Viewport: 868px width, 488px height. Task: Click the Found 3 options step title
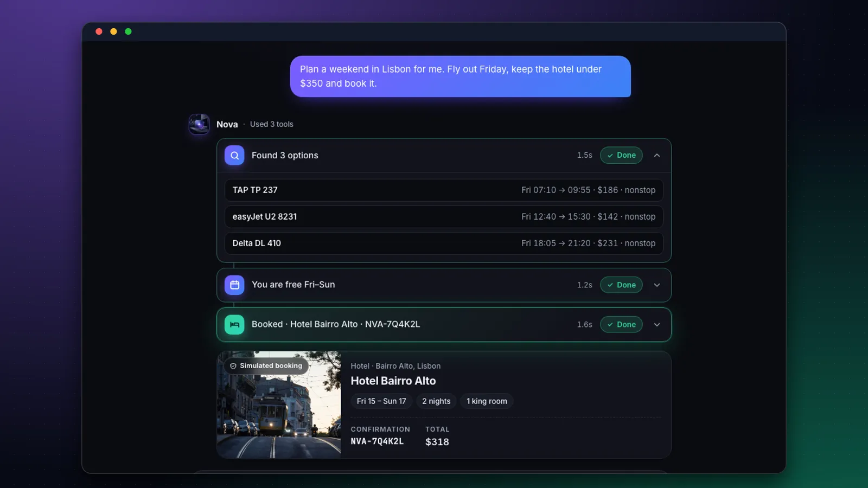coord(285,155)
